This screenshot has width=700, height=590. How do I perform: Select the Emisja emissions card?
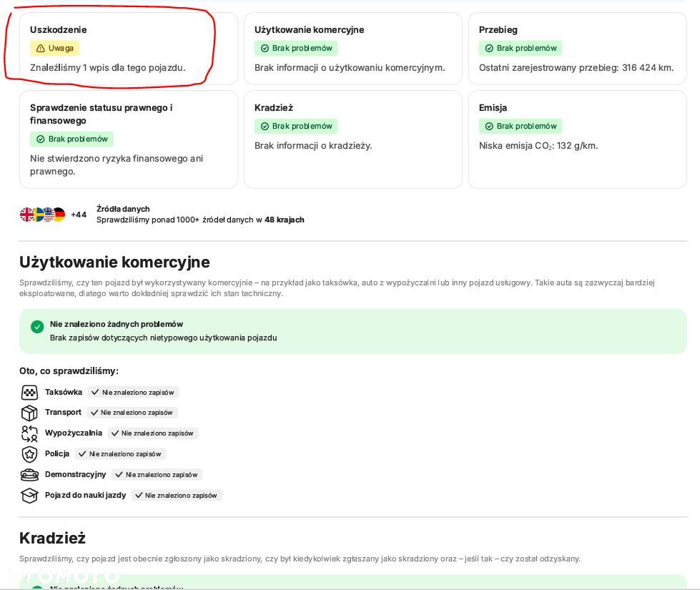point(577,139)
